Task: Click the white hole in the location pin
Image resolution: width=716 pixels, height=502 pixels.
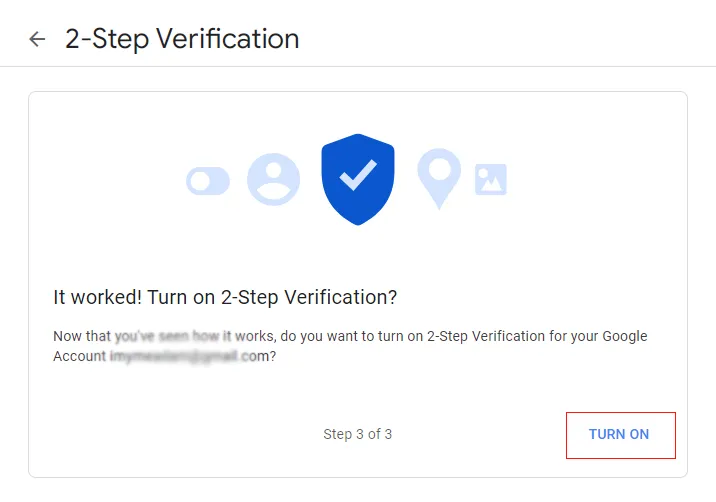Action: (x=439, y=169)
